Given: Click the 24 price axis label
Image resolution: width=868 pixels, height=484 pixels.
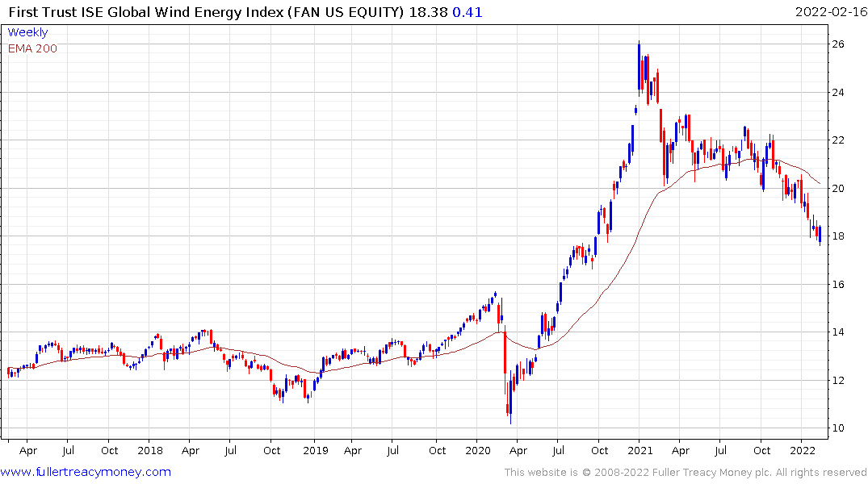Looking at the screenshot, I should click(x=838, y=93).
